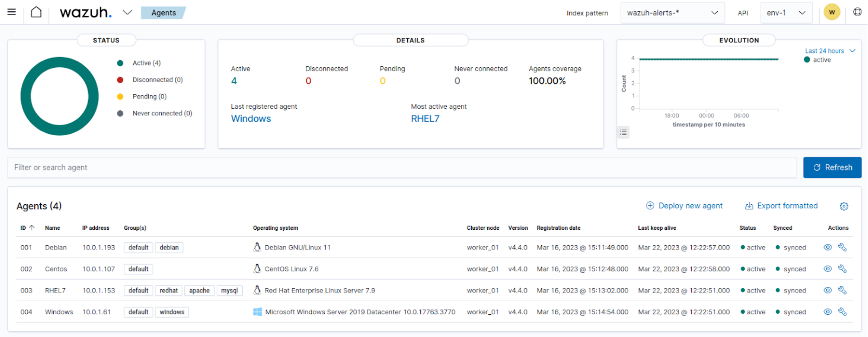The height and width of the screenshot is (337, 868).
Task: Click the yellow Pending legend color dot
Action: (x=120, y=97)
